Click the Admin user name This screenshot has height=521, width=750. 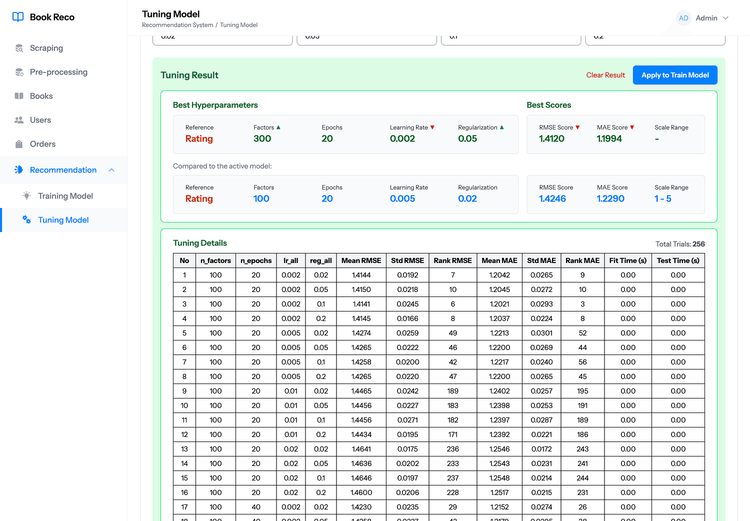[706, 18]
